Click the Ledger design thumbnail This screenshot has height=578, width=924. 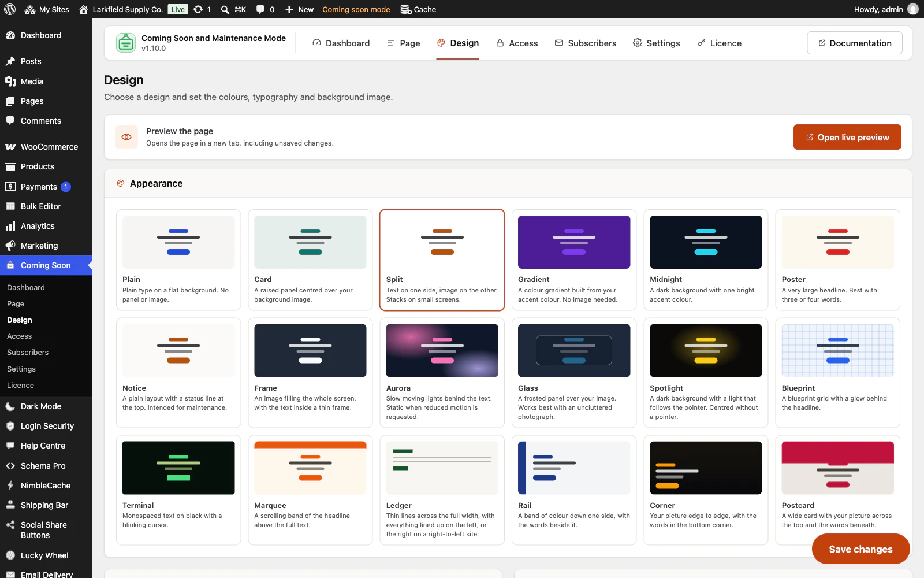click(442, 468)
